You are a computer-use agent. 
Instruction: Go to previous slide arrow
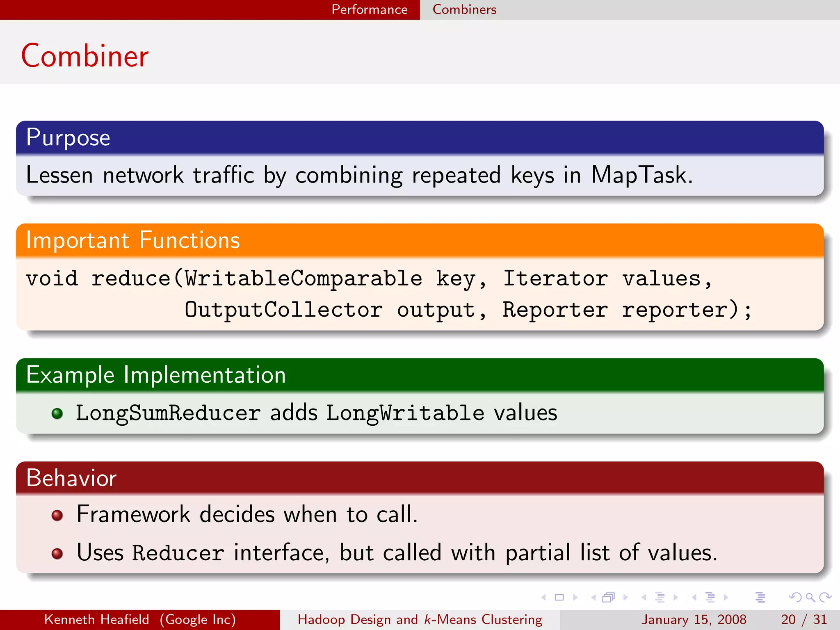544,597
